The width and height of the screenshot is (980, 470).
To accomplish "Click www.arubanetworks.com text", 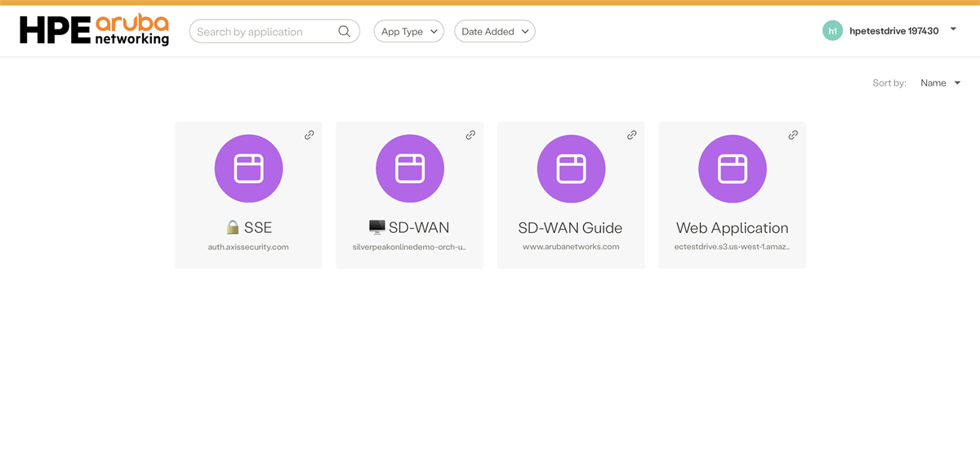I will [x=571, y=247].
